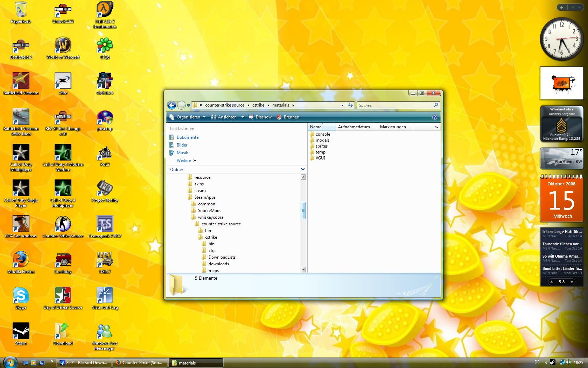The width and height of the screenshot is (588, 368).
Task: Open Dokumente favorite link
Action: pyautogui.click(x=188, y=137)
